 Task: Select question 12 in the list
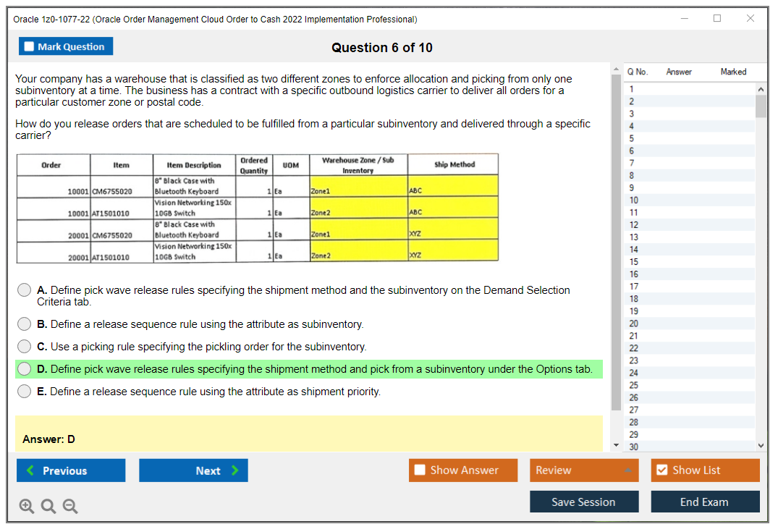[x=690, y=225]
